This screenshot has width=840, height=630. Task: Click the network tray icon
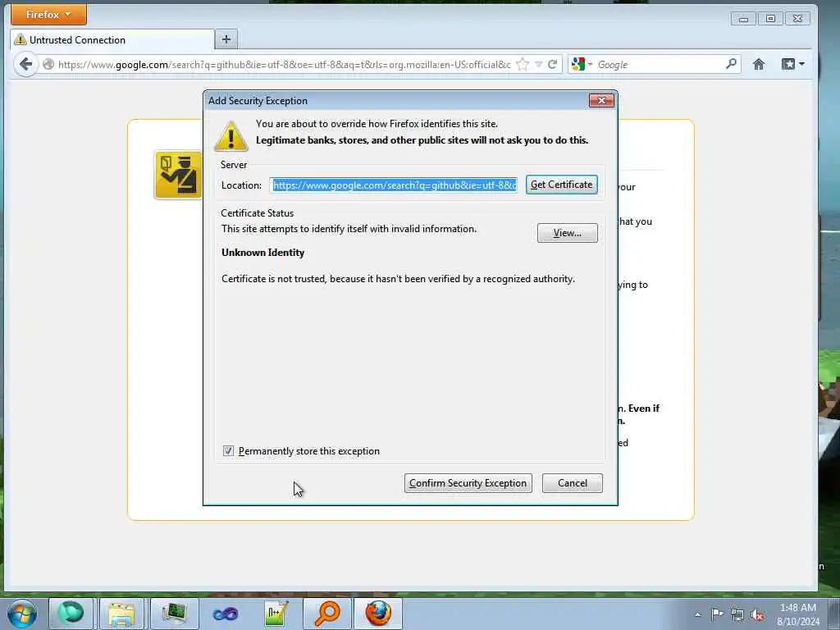click(737, 614)
